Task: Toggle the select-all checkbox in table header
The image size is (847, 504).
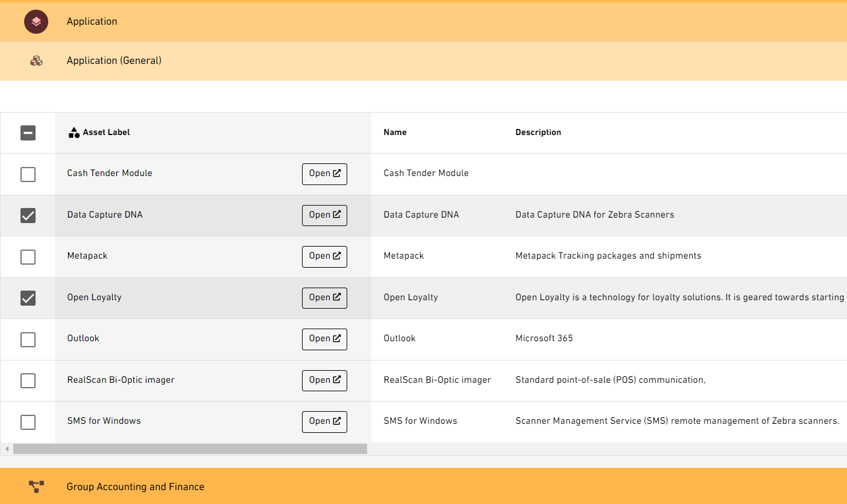Action: pos(28,133)
